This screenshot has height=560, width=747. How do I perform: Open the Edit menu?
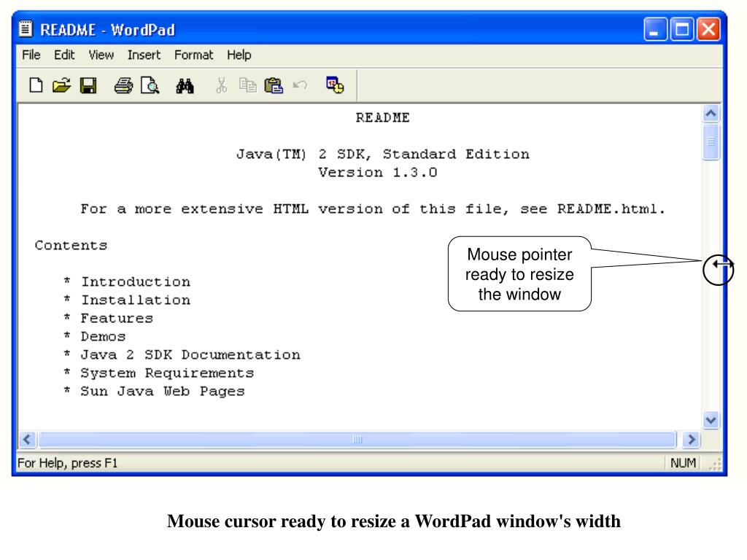pos(64,55)
